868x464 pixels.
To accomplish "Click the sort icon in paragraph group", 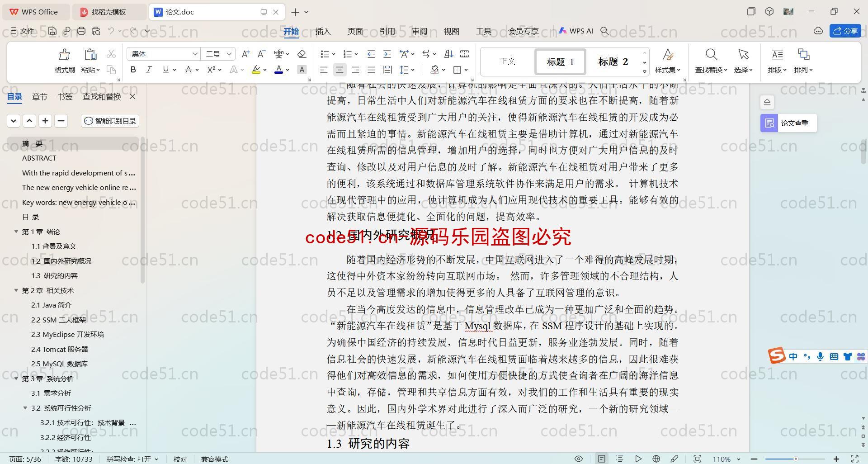I will click(x=448, y=54).
